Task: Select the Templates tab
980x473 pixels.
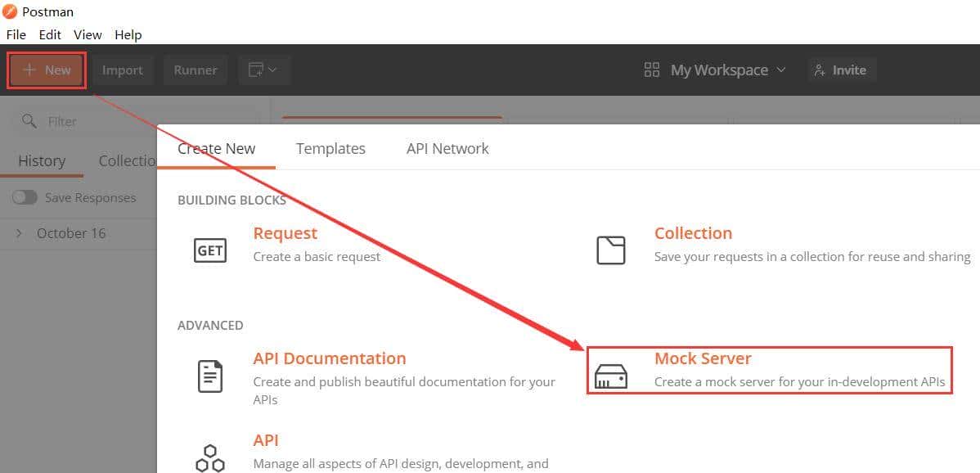Action: (330, 149)
